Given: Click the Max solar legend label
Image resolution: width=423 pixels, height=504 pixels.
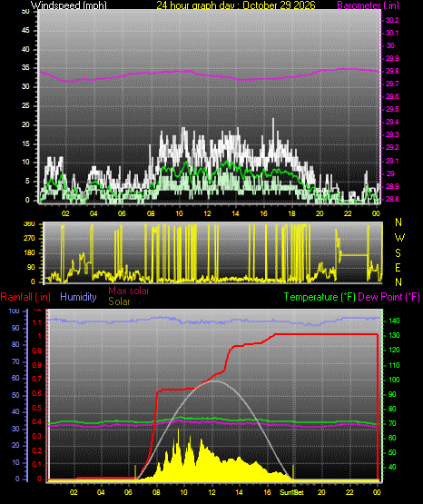Looking at the screenshot, I should point(129,291).
